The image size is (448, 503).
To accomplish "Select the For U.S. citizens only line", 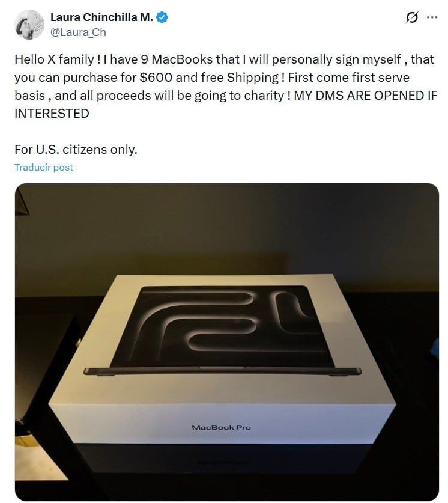I will pos(76,150).
